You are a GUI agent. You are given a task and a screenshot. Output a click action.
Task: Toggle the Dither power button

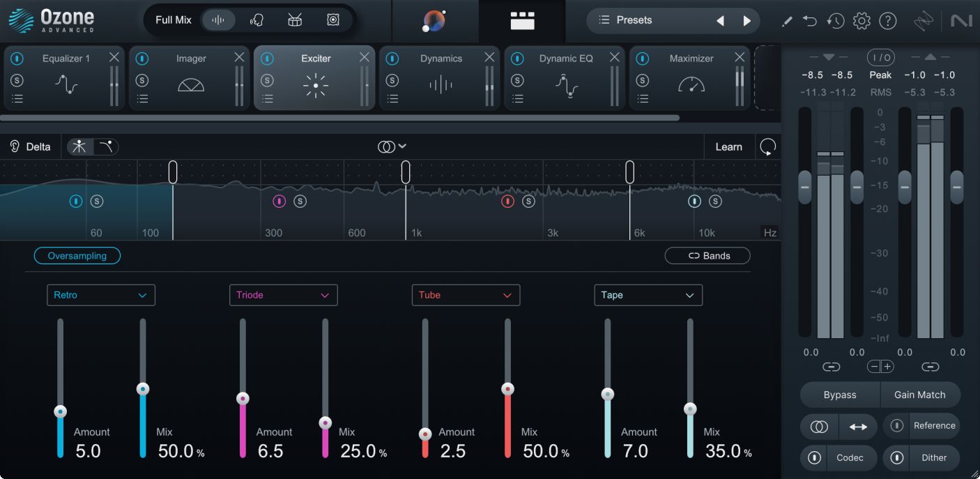(x=896, y=458)
